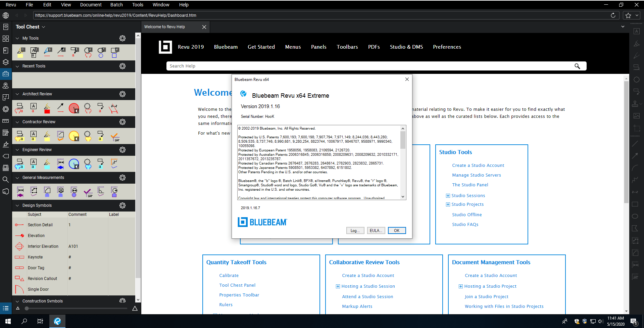Expand the Studio Projects help topic
Screen dimensions: 644x328
click(448, 204)
